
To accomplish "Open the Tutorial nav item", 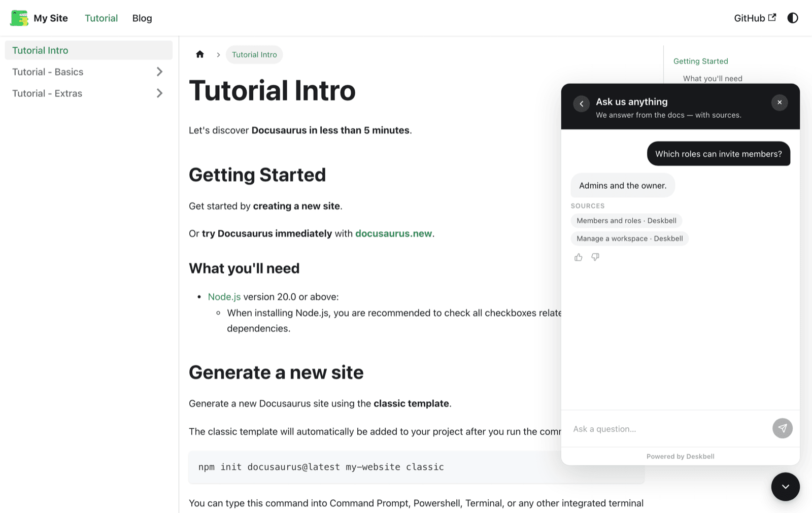I will (101, 18).
